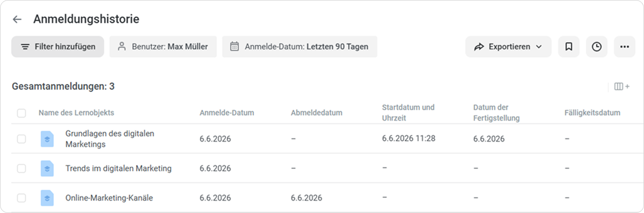Open the clock schedule icon button
This screenshot has height=213, width=644.
[597, 47]
